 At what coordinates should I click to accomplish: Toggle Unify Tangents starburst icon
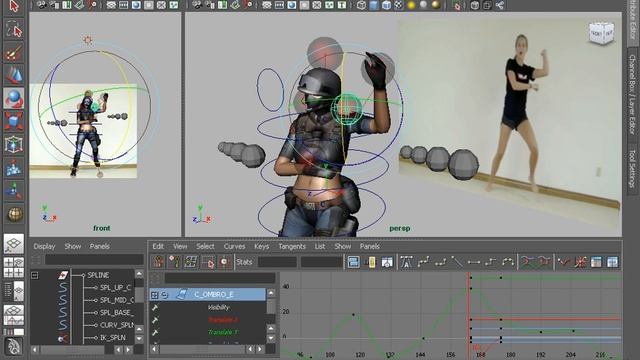(x=580, y=262)
